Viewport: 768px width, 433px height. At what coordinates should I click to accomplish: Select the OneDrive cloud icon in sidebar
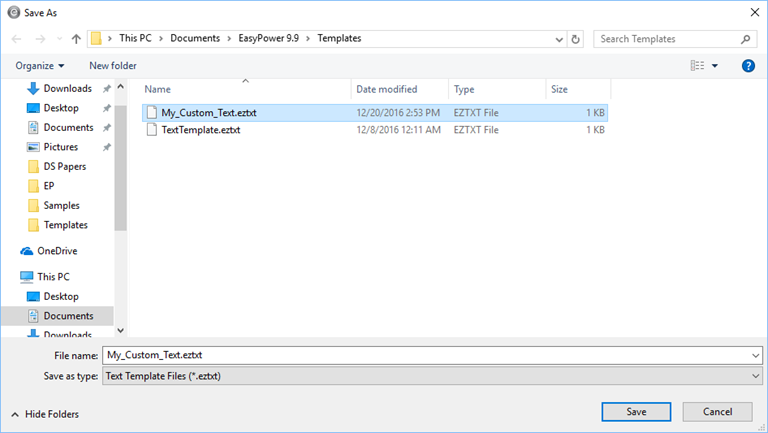coord(30,251)
